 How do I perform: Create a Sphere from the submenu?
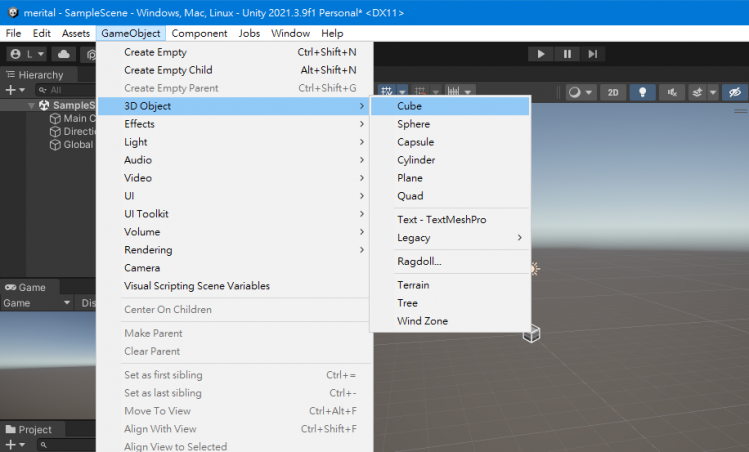(x=450, y=124)
